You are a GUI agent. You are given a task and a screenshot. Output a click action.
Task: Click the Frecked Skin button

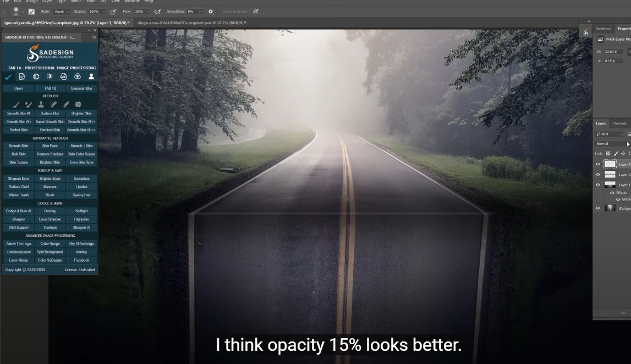point(50,130)
